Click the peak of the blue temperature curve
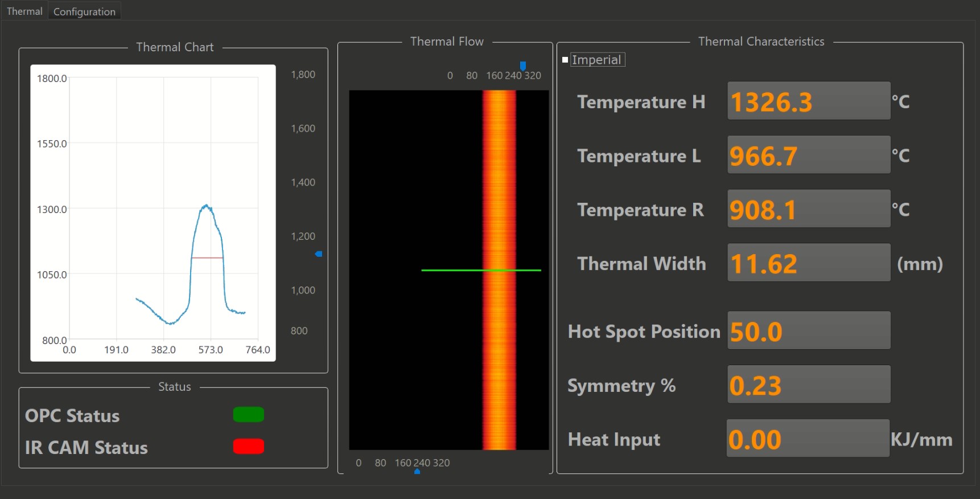Screen dimensions: 980x499 click(206, 206)
